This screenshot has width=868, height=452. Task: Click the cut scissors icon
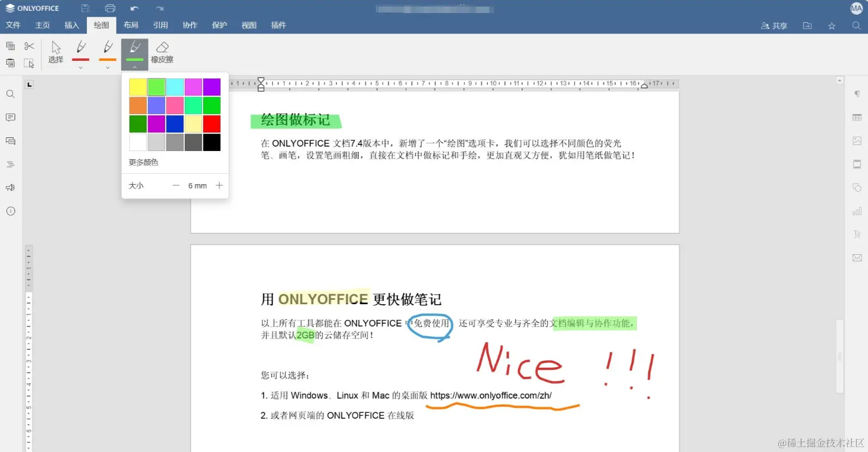click(29, 46)
